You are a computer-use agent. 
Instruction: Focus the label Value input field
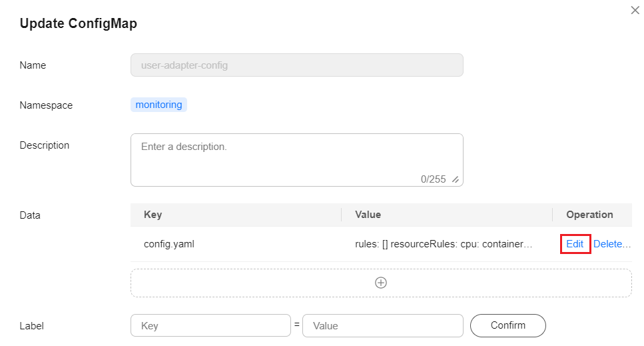[x=383, y=325]
